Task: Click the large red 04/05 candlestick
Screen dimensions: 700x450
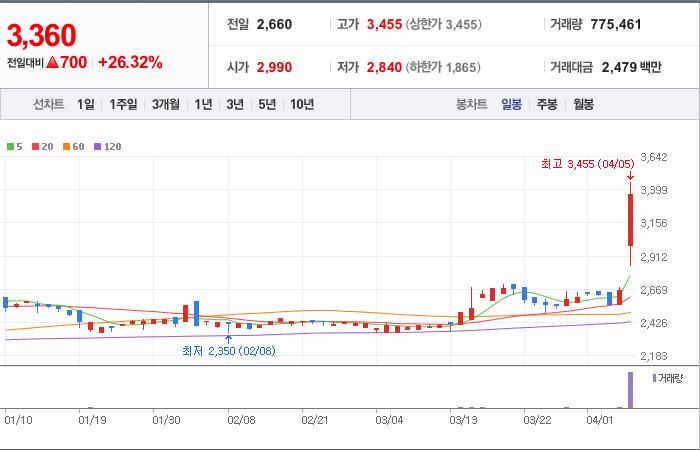Action: coord(630,220)
